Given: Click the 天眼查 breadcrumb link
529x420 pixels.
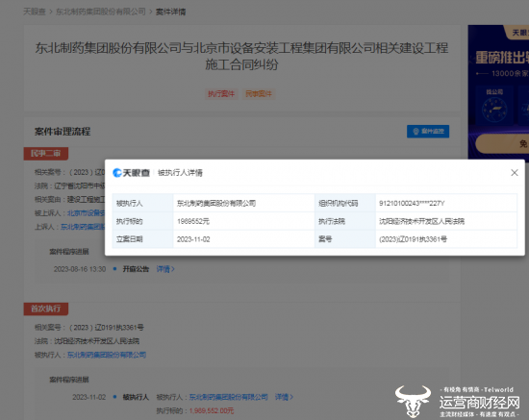Looking at the screenshot, I should (x=34, y=12).
